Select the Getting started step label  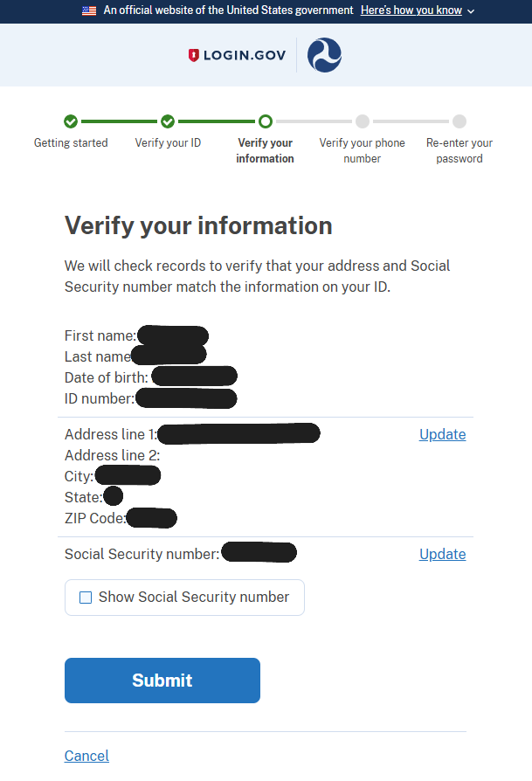click(x=71, y=142)
